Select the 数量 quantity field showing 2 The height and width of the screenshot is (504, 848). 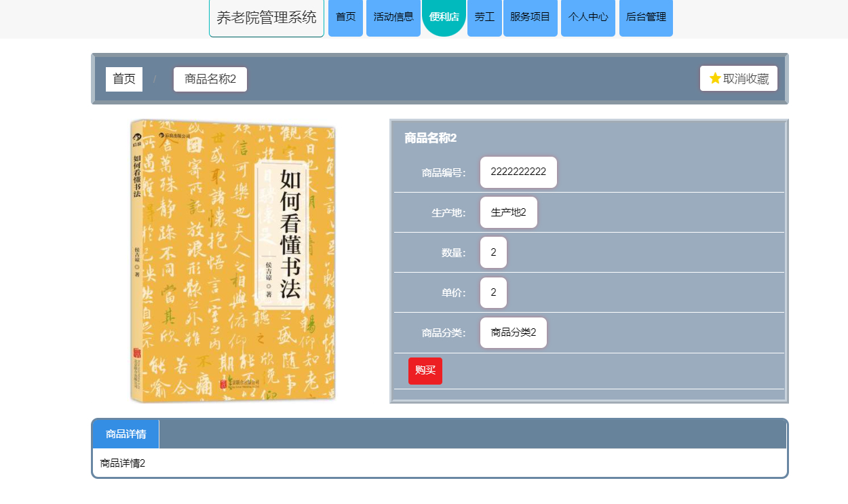click(493, 252)
